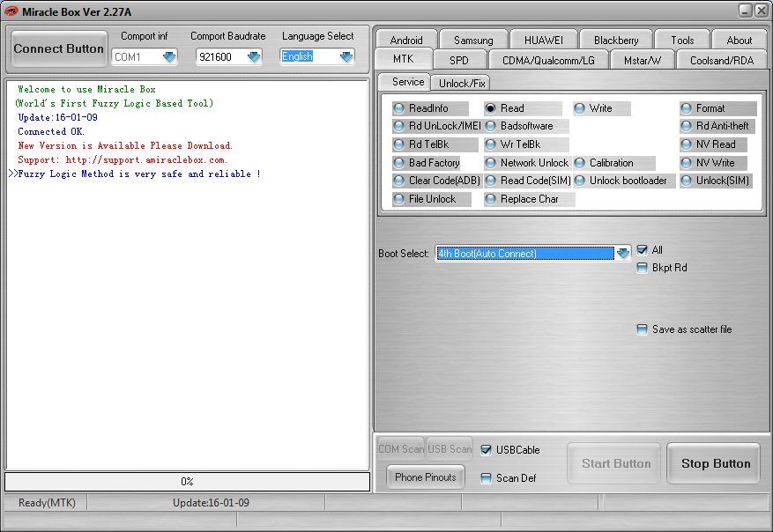The height and width of the screenshot is (532, 773).
Task: Select the Write radio option
Action: (x=601, y=108)
